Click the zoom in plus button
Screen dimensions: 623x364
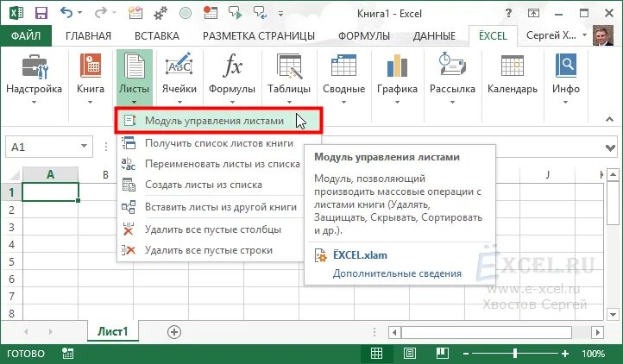click(565, 354)
